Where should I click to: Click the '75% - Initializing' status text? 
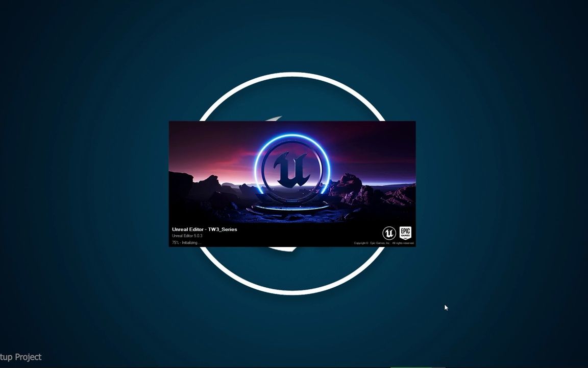[x=186, y=243]
